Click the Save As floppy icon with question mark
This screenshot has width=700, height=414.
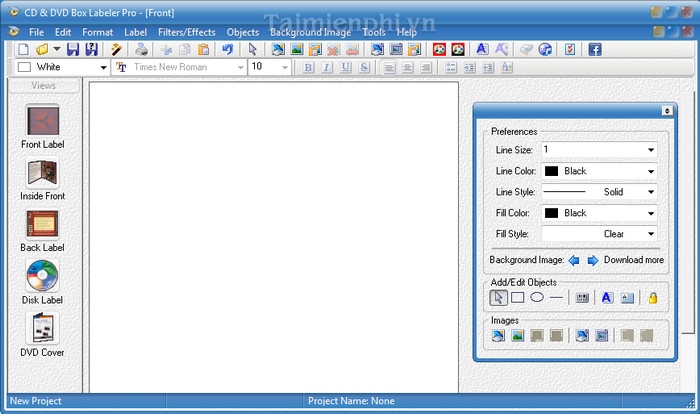[x=92, y=49]
